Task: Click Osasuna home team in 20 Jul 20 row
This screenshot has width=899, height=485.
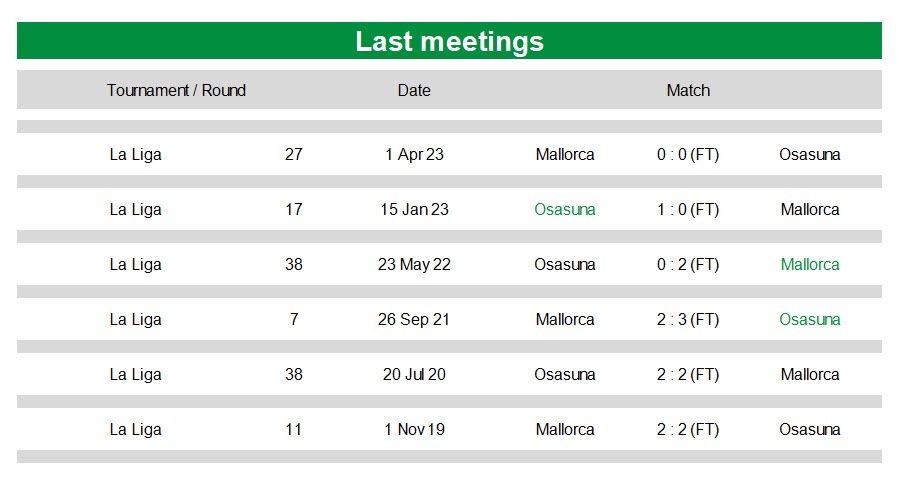Action: (x=565, y=374)
